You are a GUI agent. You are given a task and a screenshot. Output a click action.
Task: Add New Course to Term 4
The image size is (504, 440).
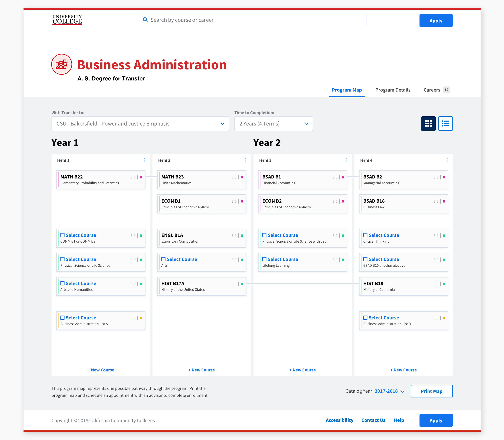click(x=404, y=370)
